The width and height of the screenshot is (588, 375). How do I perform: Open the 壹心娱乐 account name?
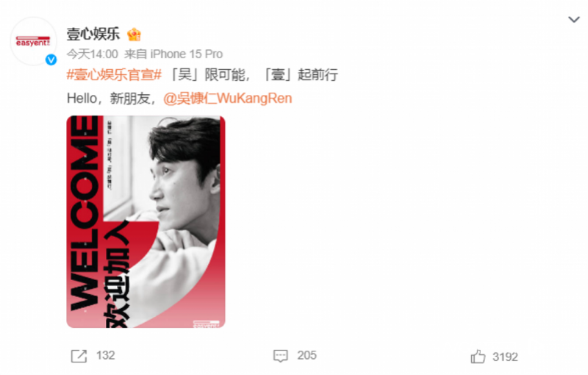coord(93,34)
